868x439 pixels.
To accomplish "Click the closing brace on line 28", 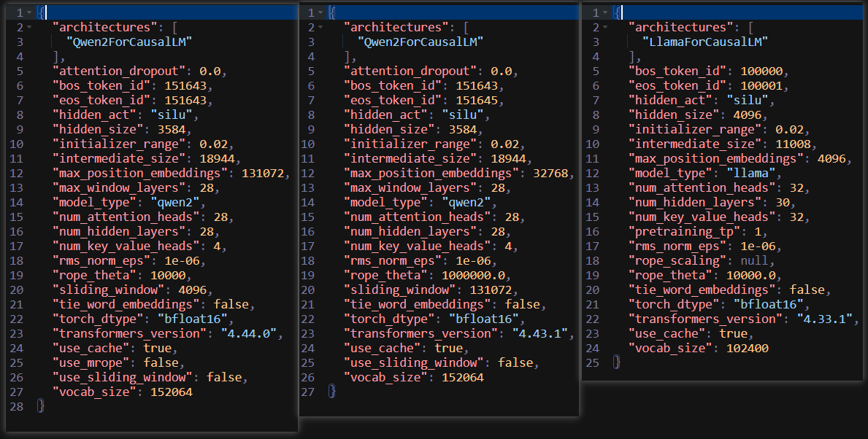I will tap(40, 406).
